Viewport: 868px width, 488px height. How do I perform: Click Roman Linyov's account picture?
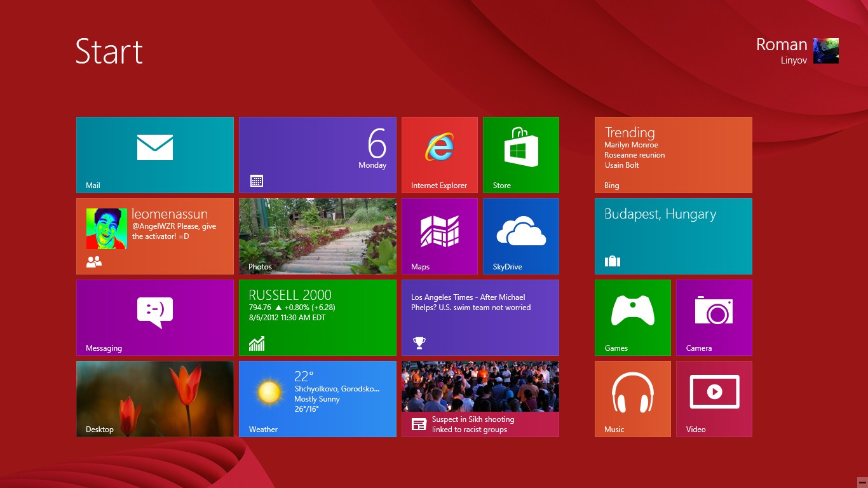pyautogui.click(x=826, y=51)
